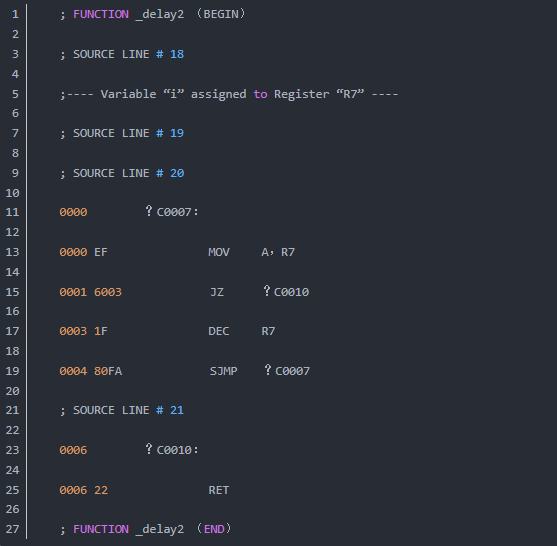Click the opcode bytes 6003

[108, 292]
